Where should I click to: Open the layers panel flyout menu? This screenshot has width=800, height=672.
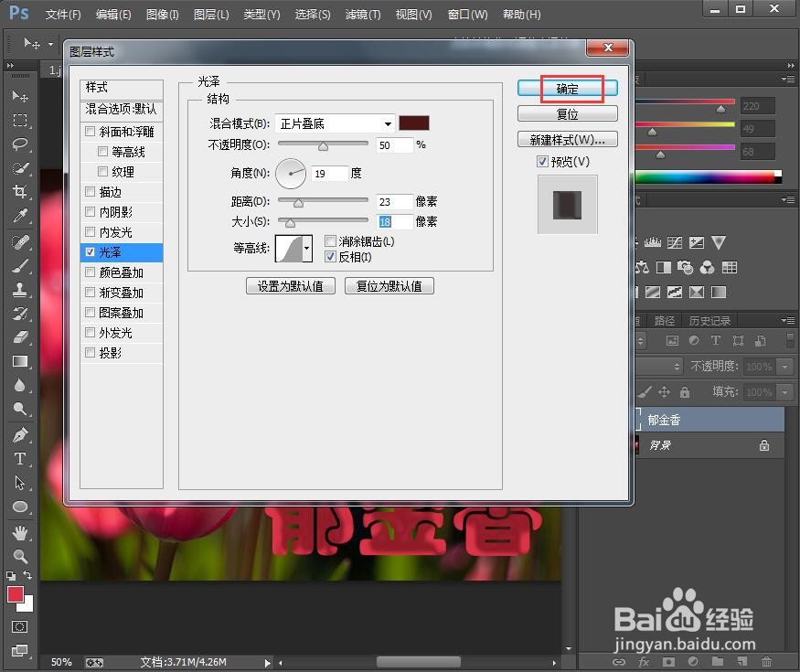[x=788, y=320]
